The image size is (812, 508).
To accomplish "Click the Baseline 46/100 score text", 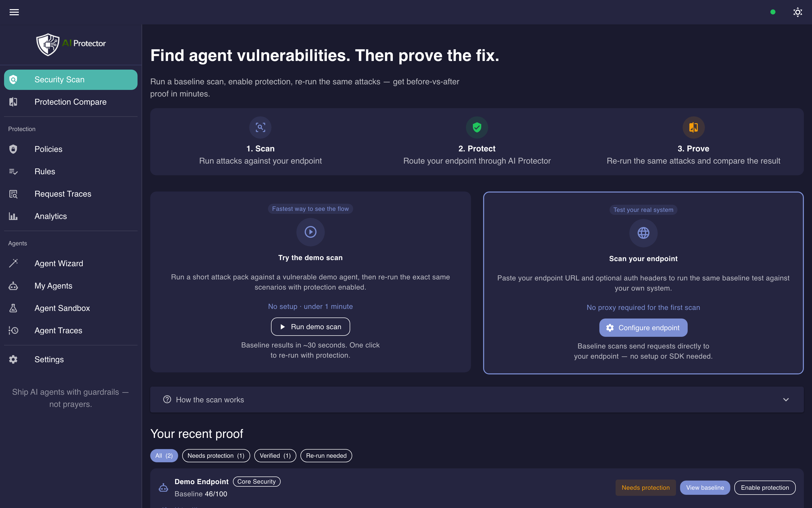I will tap(201, 494).
